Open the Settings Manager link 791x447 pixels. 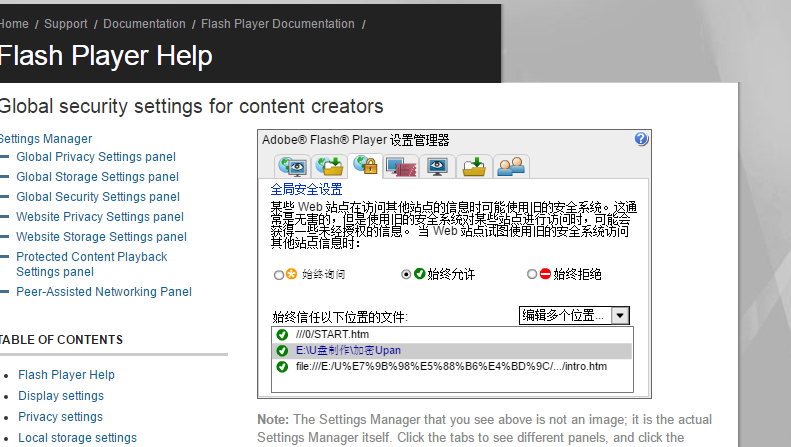click(x=46, y=139)
